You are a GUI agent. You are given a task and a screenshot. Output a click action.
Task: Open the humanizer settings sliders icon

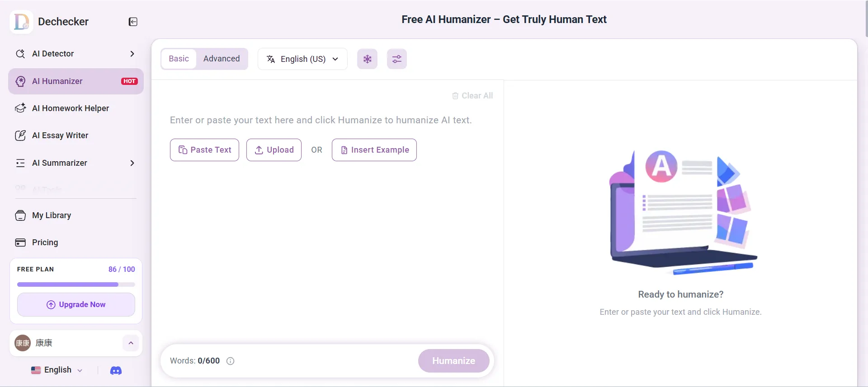[397, 59]
